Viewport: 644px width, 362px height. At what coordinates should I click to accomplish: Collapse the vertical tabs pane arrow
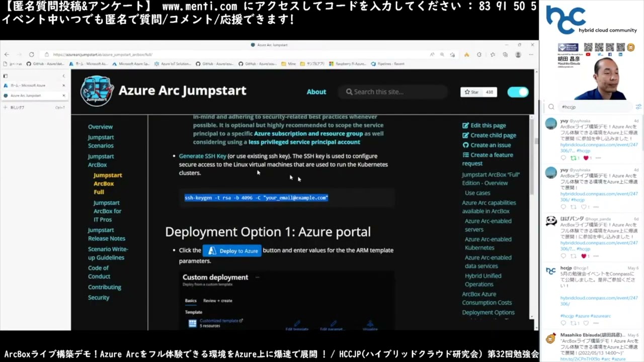63,76
